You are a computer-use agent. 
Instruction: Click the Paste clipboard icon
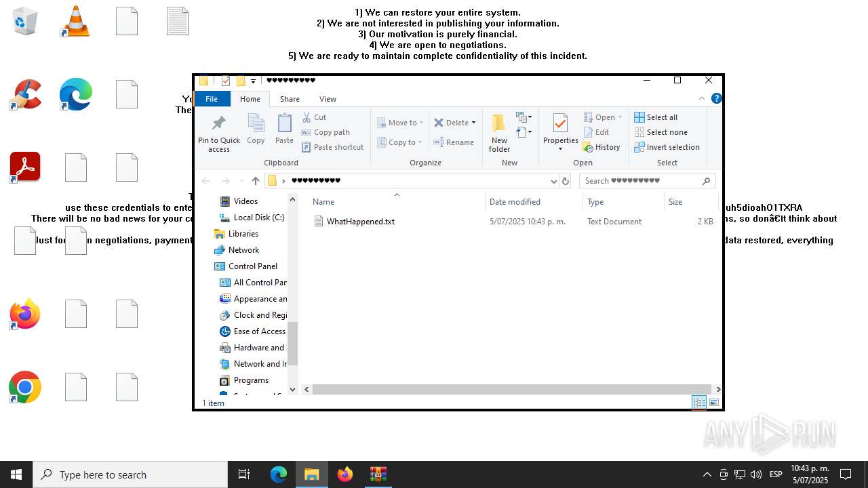tap(284, 123)
